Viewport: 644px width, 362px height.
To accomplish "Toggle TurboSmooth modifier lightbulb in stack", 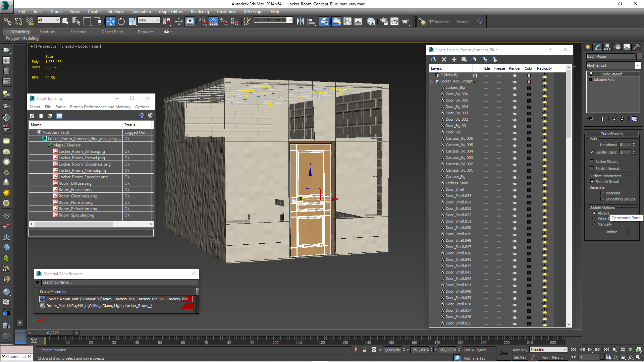I will [591, 74].
